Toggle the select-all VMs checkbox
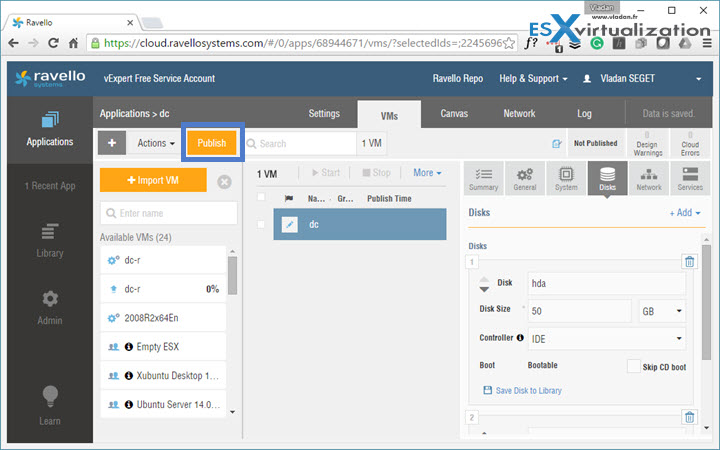 261,197
